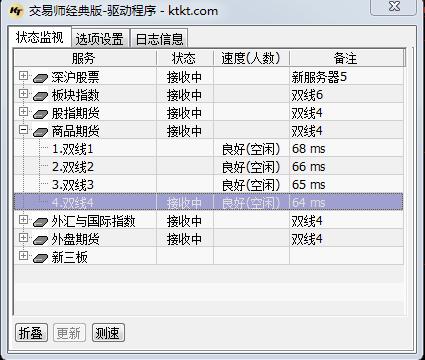
Task: Click the 板块指数 service icon
Action: click(x=41, y=96)
